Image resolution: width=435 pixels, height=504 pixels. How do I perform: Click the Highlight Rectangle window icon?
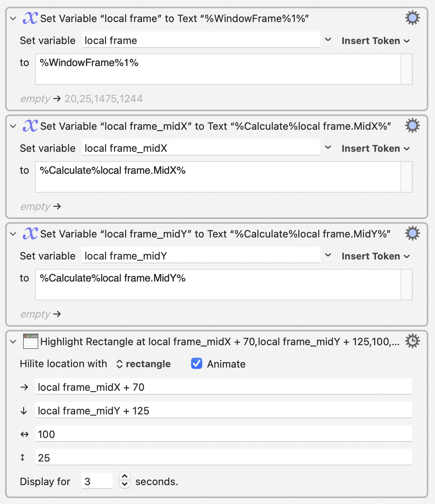pyautogui.click(x=31, y=341)
